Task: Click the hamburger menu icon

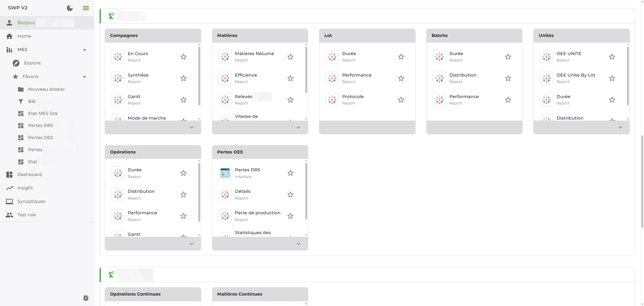Action: click(86, 8)
